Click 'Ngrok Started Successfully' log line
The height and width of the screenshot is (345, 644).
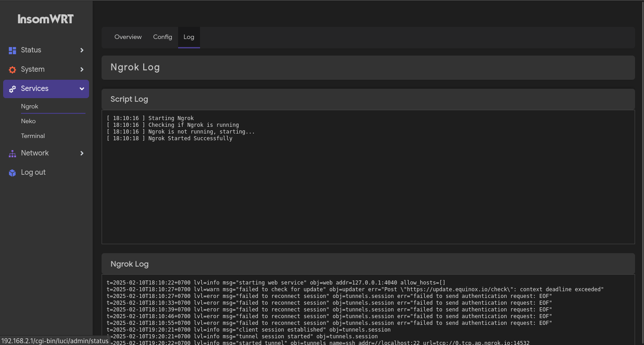point(170,138)
